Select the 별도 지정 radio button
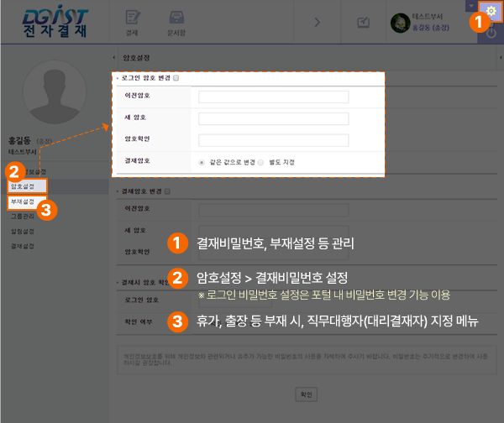 coord(260,163)
